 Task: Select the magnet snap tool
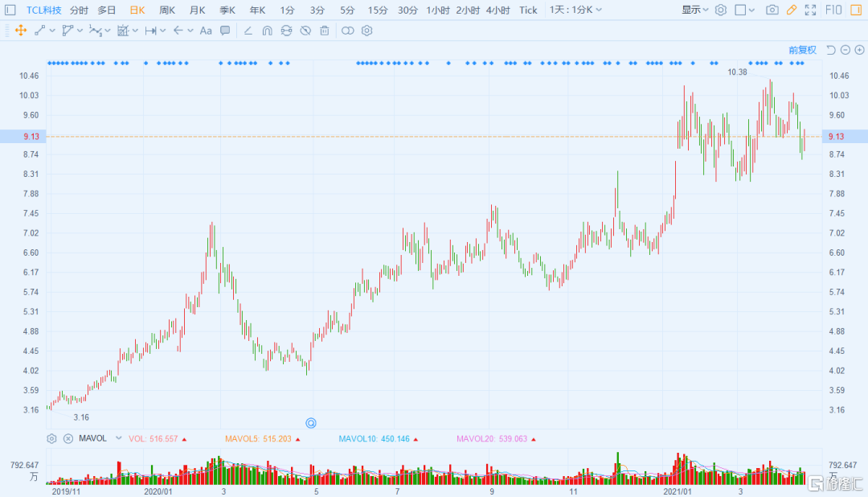[x=266, y=31]
